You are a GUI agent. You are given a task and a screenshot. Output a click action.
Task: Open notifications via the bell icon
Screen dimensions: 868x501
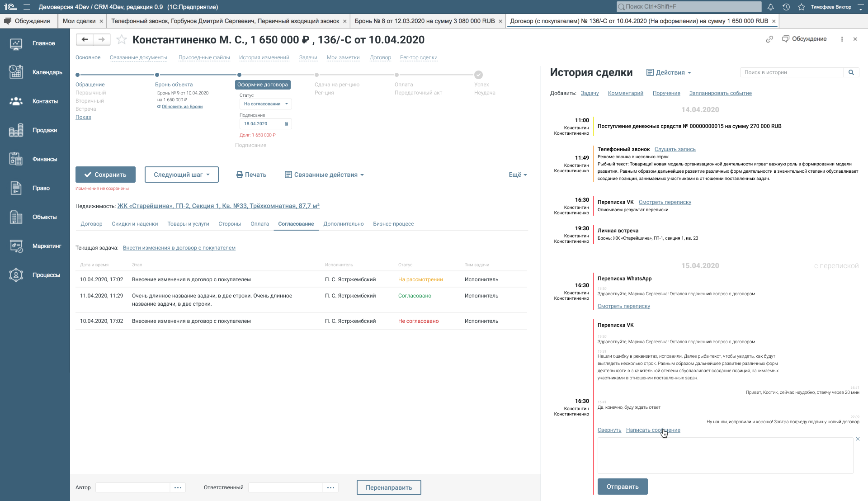[x=770, y=7]
